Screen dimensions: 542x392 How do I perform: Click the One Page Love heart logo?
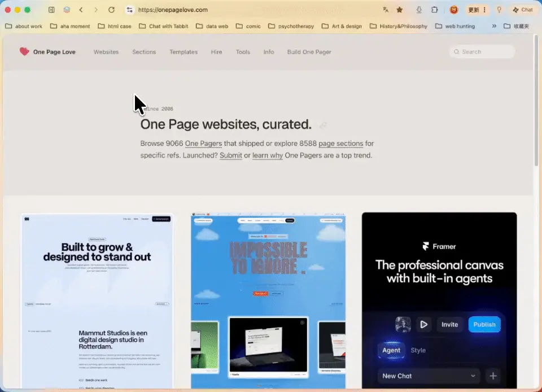coord(24,51)
